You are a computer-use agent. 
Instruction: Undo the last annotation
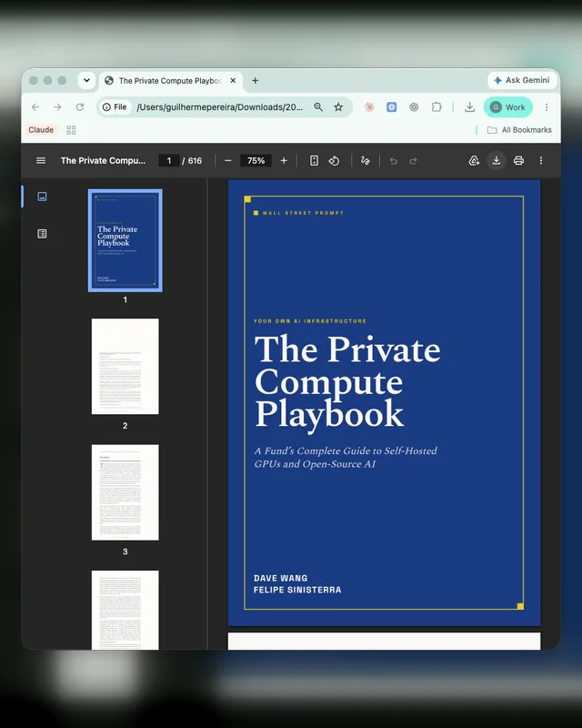click(394, 161)
